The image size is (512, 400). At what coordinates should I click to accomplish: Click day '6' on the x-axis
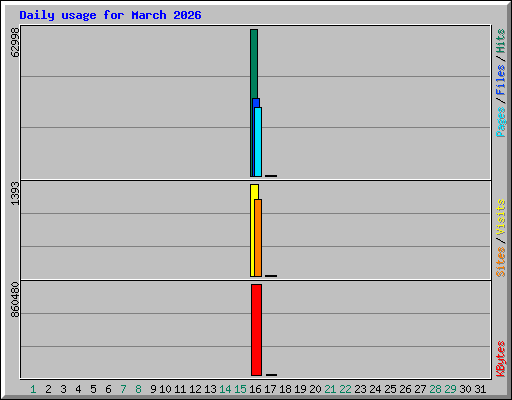point(108,389)
